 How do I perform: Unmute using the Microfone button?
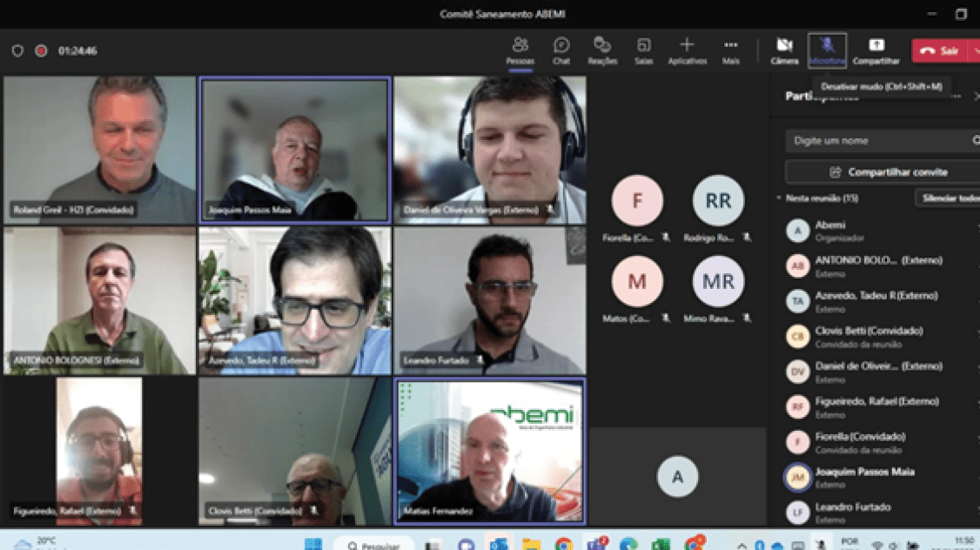pyautogui.click(x=827, y=50)
